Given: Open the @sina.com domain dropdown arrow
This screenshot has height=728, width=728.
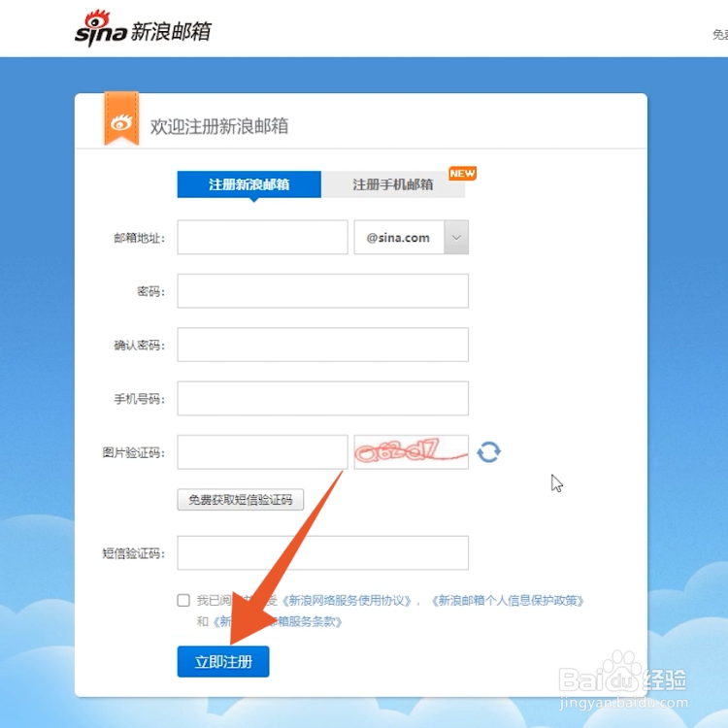Looking at the screenshot, I should 456,237.
